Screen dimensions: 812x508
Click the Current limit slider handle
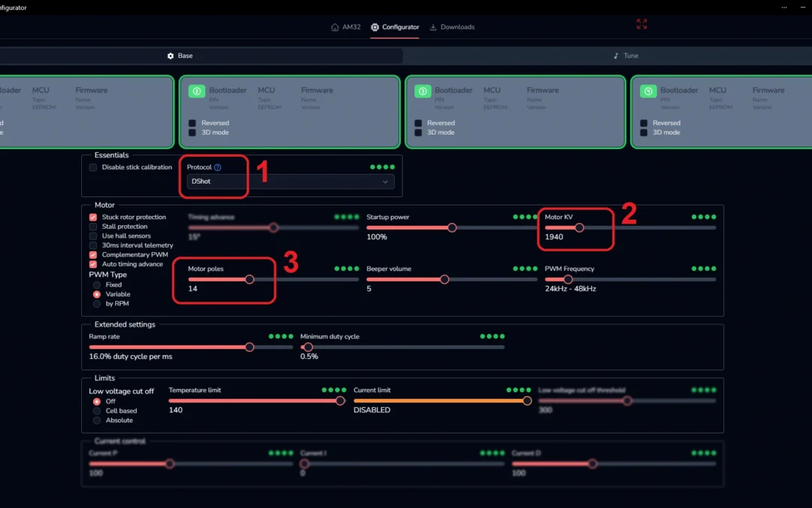click(526, 400)
